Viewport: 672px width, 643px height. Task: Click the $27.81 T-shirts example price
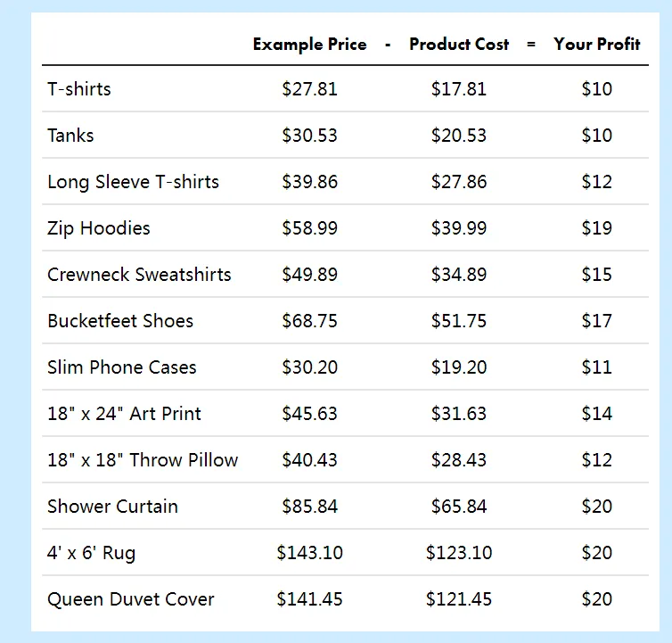(x=310, y=89)
